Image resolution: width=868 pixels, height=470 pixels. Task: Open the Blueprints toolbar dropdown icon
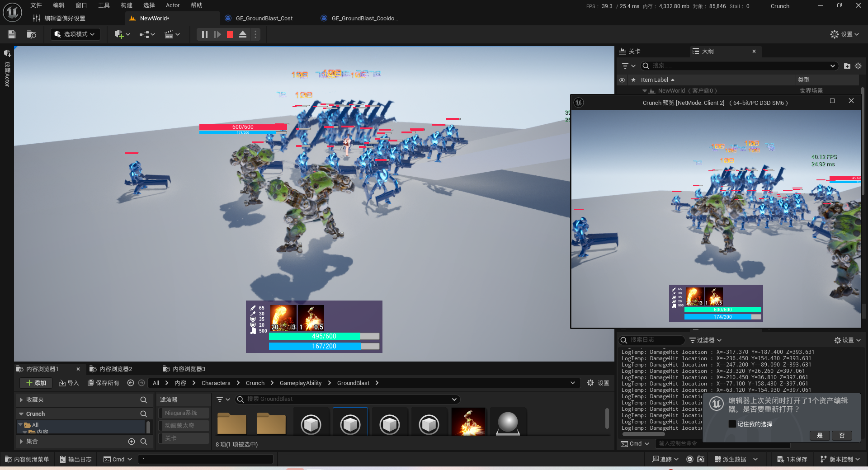(147, 34)
